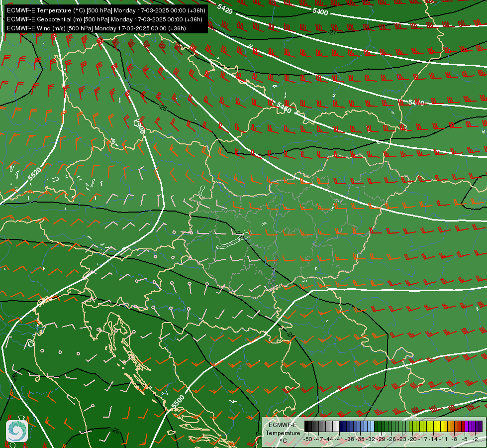Pick the purple -2 swatch in the legend
Screen dimensions: 487x448
(x=480, y=426)
